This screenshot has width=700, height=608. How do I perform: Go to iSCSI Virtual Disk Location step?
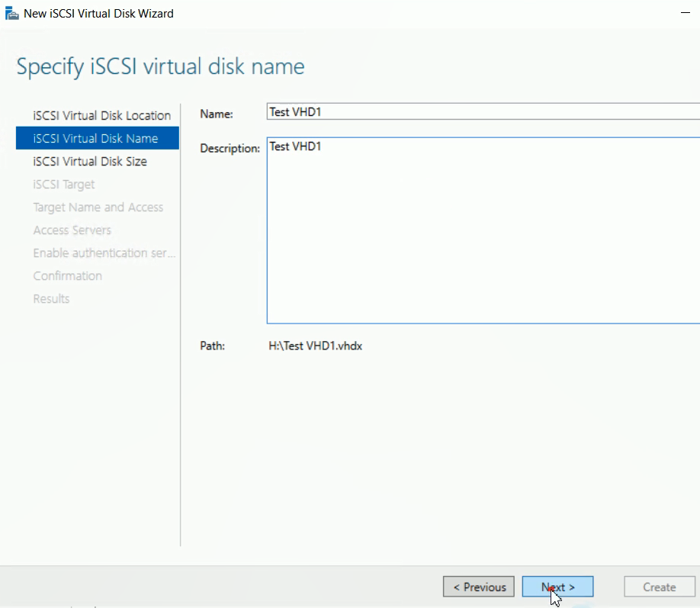click(101, 115)
